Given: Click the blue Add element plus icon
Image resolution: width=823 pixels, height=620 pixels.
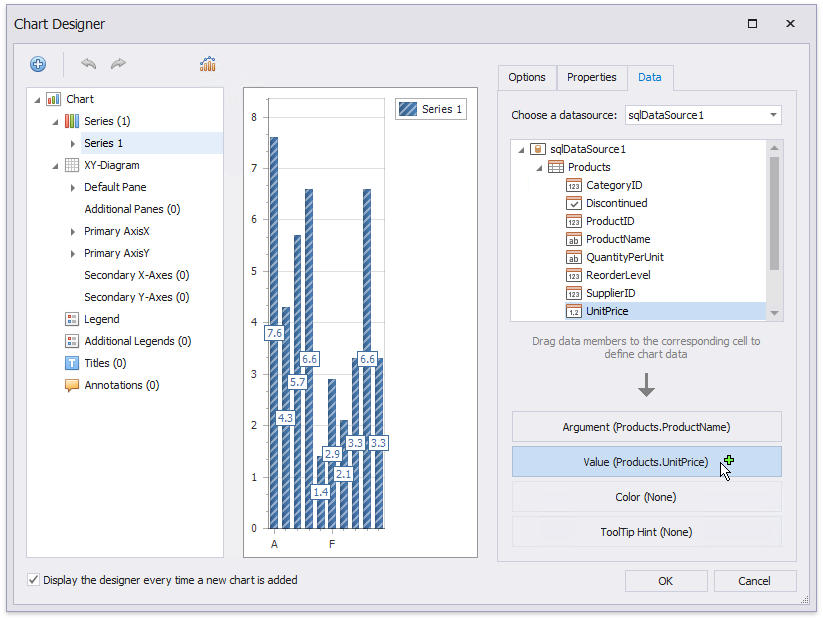Looking at the screenshot, I should (38, 64).
